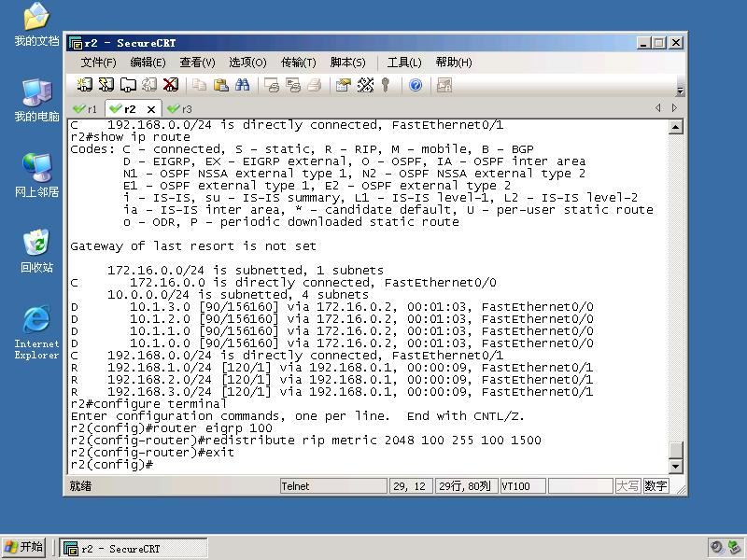This screenshot has height=560, width=747.
Task: Click the 192.168.3.0/24 RIP route line
Action: point(331,392)
